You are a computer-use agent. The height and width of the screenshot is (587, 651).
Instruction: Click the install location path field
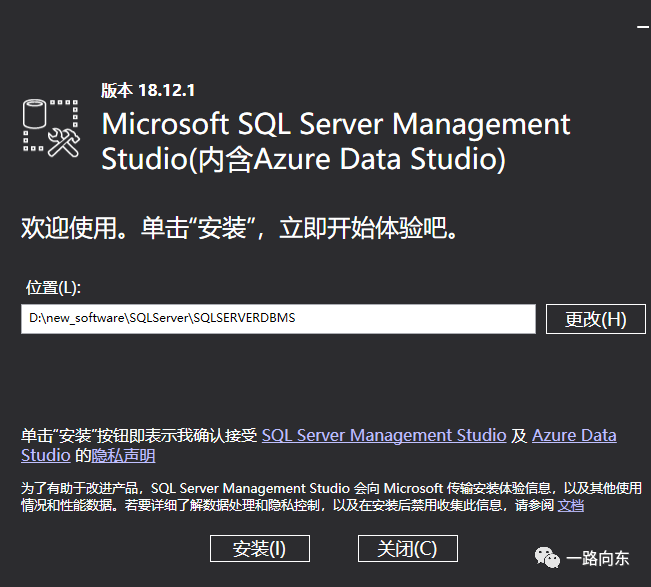pos(278,319)
